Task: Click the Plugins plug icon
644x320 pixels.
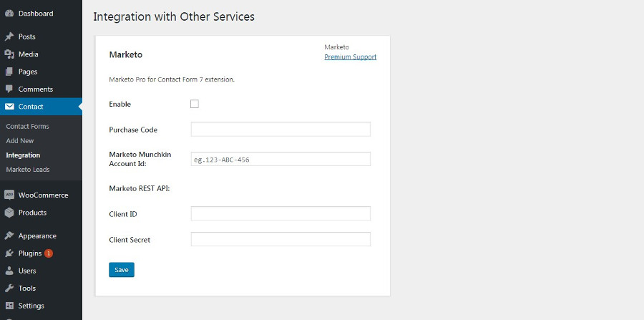Action: tap(9, 253)
